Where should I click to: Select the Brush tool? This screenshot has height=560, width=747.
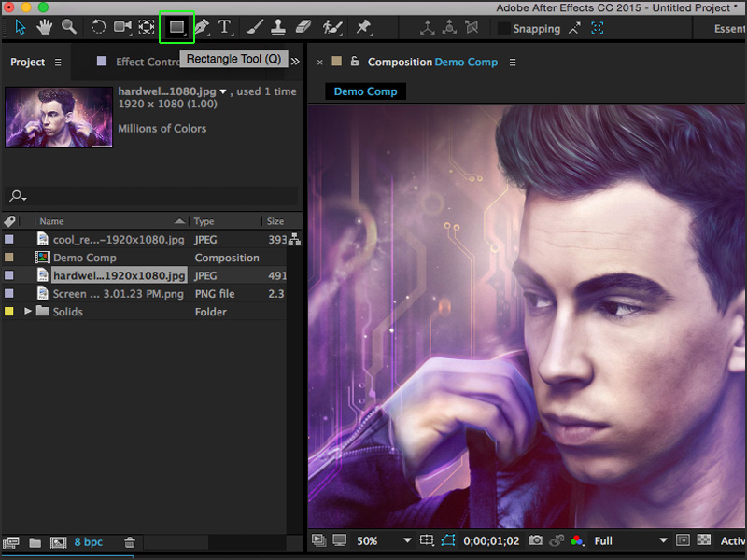[x=255, y=27]
